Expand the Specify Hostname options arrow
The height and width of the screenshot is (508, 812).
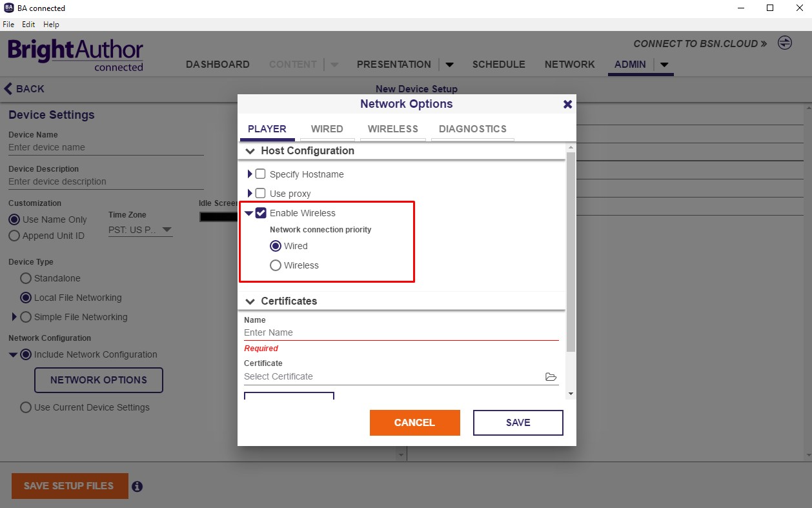[250, 174]
